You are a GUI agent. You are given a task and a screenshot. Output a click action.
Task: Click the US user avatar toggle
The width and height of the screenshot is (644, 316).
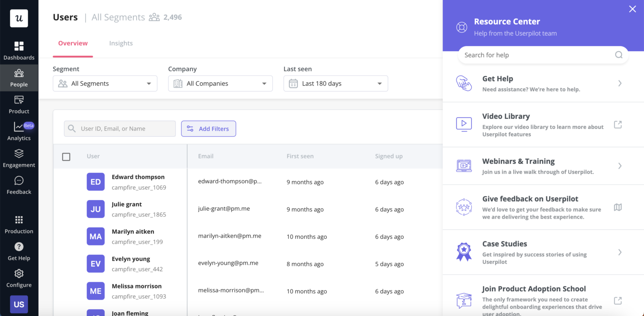19,304
